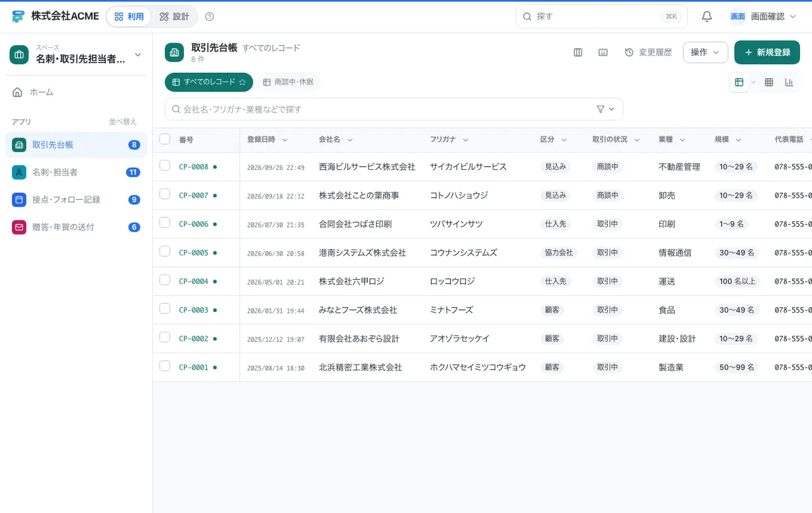This screenshot has width=812, height=513.
Task: Open the 取引の状況 column sort dropdown
Action: point(637,140)
